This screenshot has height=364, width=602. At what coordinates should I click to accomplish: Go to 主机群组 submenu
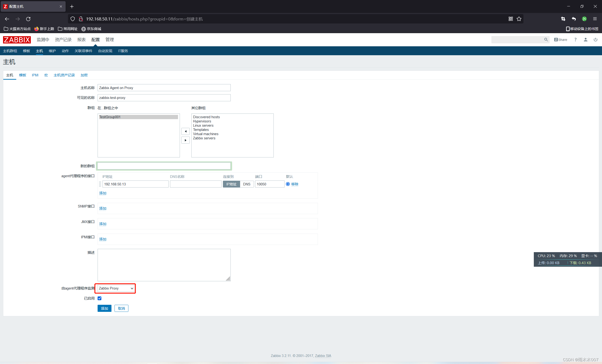(10, 51)
